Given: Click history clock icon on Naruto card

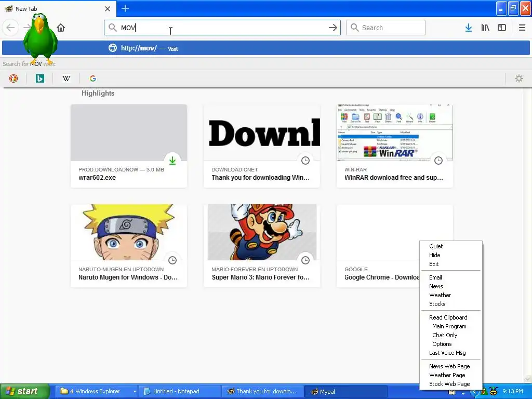Looking at the screenshot, I should click(172, 260).
